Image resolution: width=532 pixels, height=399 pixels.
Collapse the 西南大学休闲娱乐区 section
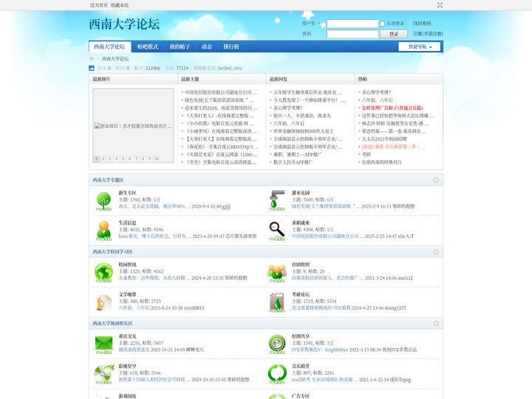(x=436, y=324)
